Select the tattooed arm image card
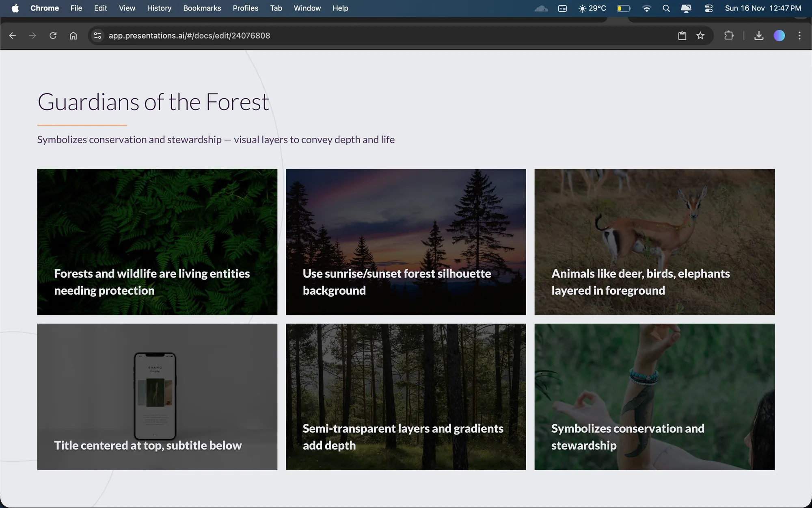The image size is (812, 508). point(654,397)
